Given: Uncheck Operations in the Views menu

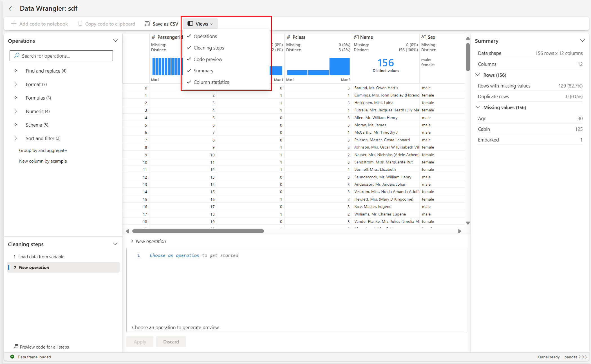Looking at the screenshot, I should (x=205, y=36).
